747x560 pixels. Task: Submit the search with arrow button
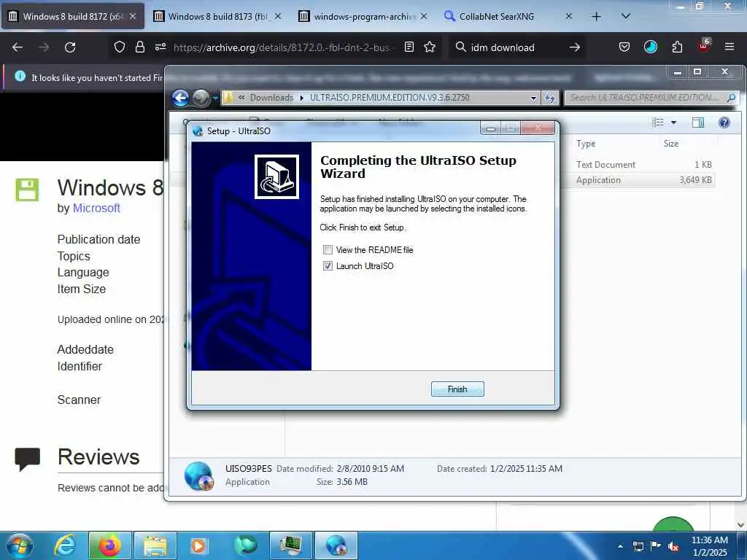[575, 47]
